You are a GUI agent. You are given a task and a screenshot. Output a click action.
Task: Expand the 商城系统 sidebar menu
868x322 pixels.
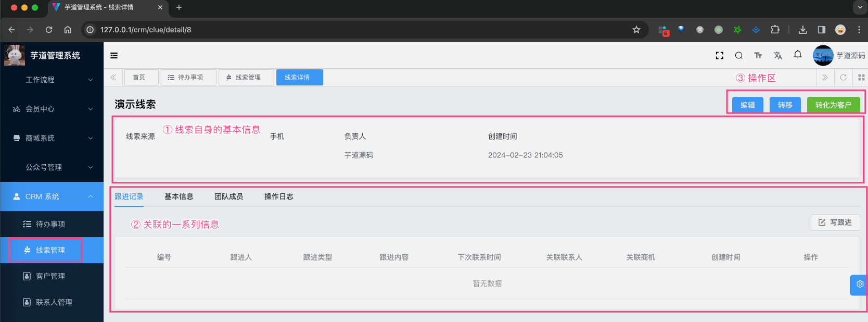coord(52,138)
